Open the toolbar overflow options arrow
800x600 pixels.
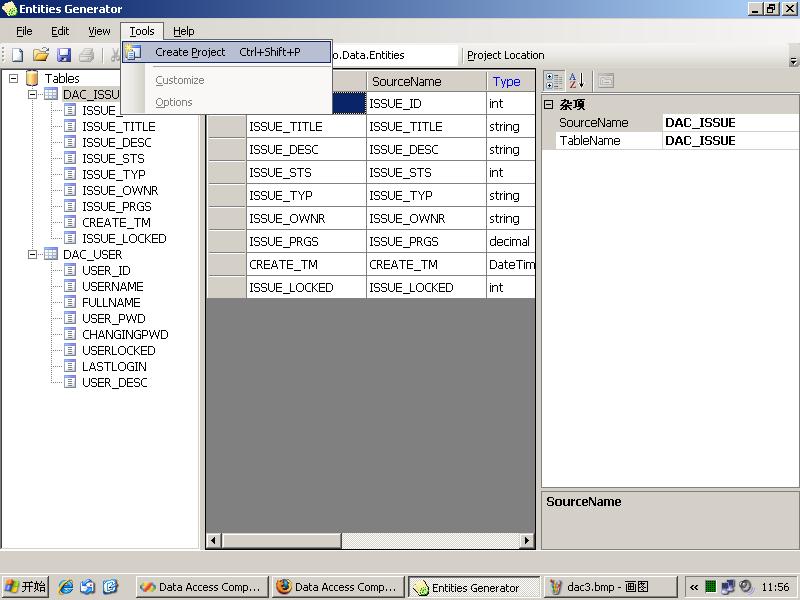coord(794,61)
